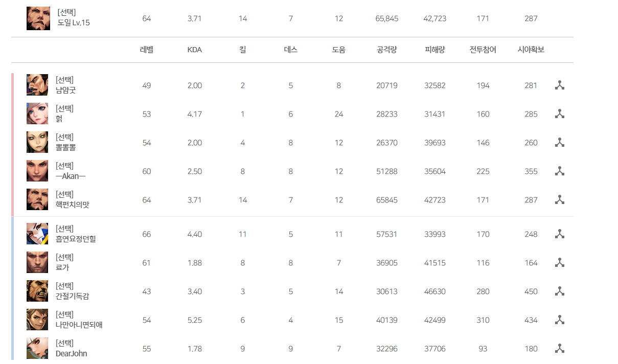Screen dimensions: 618x364
Task: Select the [선택] link above —Akan—
Action: [64, 166]
